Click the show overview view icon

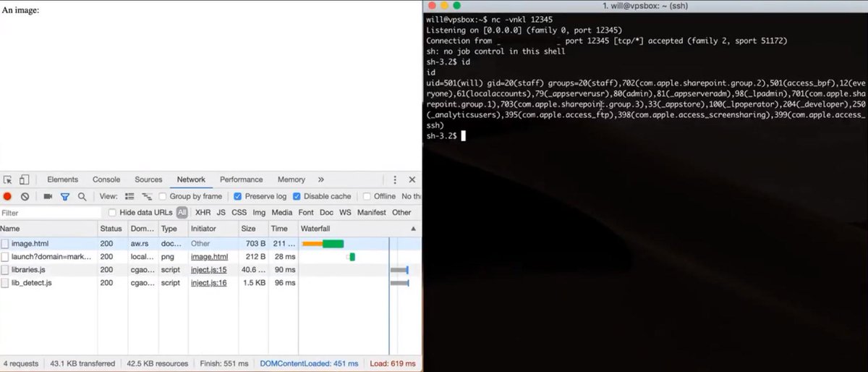point(147,196)
